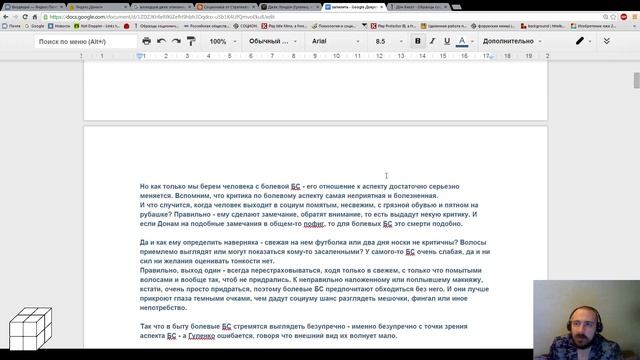The image size is (640, 360).
Task: Focus the Поиск по меню search field
Action: (85, 41)
